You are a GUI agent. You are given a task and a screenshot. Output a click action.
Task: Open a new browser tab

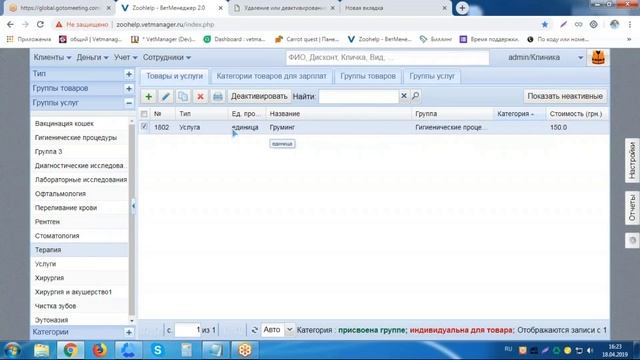(x=462, y=8)
